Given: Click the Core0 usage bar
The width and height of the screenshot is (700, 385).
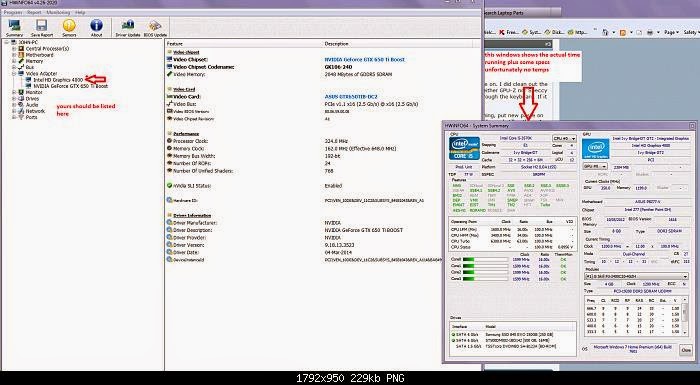Looking at the screenshot, I should tap(486, 259).
